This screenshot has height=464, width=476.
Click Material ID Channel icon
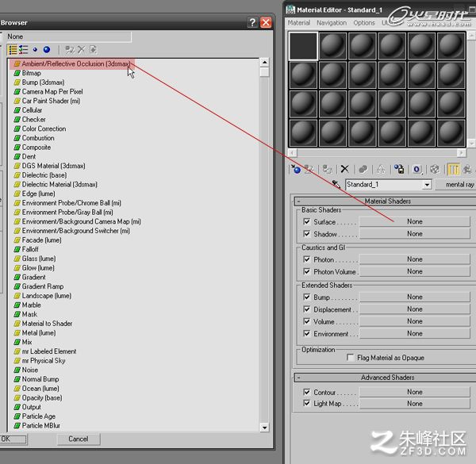[417, 169]
